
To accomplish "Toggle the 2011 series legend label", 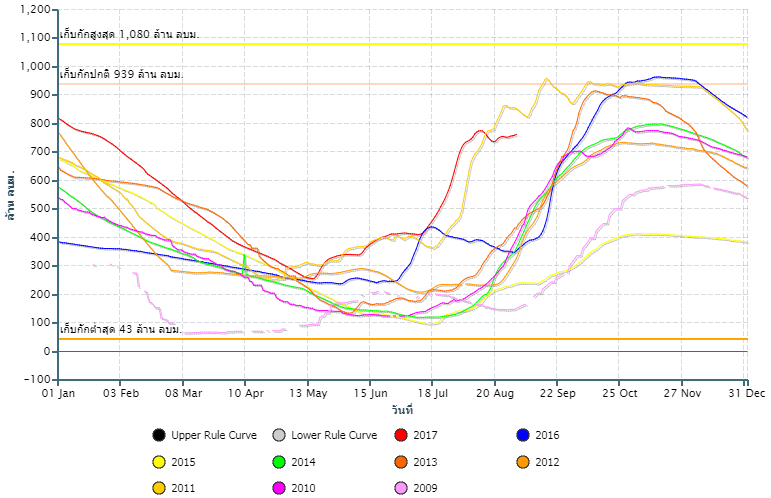I will tap(183, 488).
